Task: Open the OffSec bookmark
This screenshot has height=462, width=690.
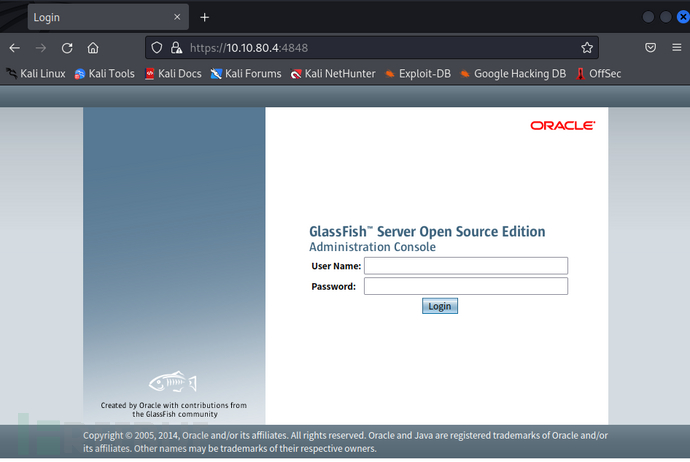Action: [x=598, y=73]
